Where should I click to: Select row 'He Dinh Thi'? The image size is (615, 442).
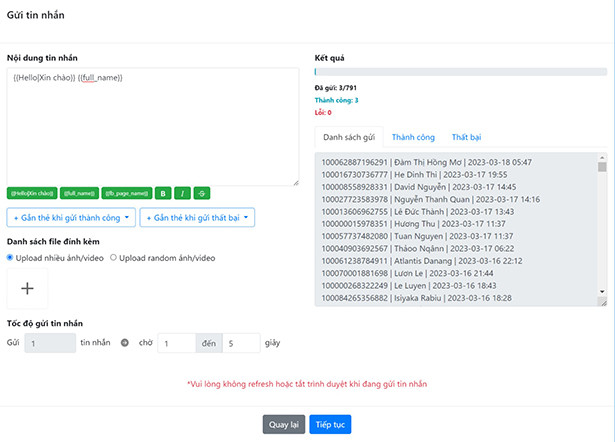tap(414, 175)
